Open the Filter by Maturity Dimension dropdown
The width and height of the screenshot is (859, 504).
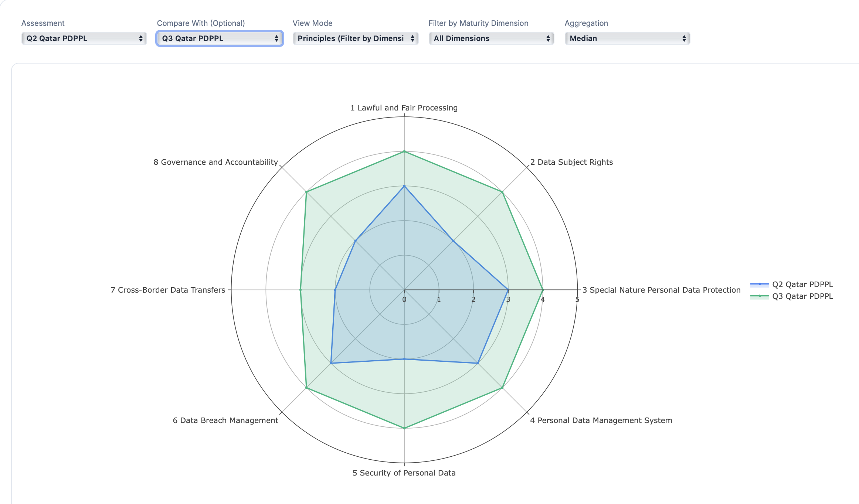pyautogui.click(x=491, y=38)
